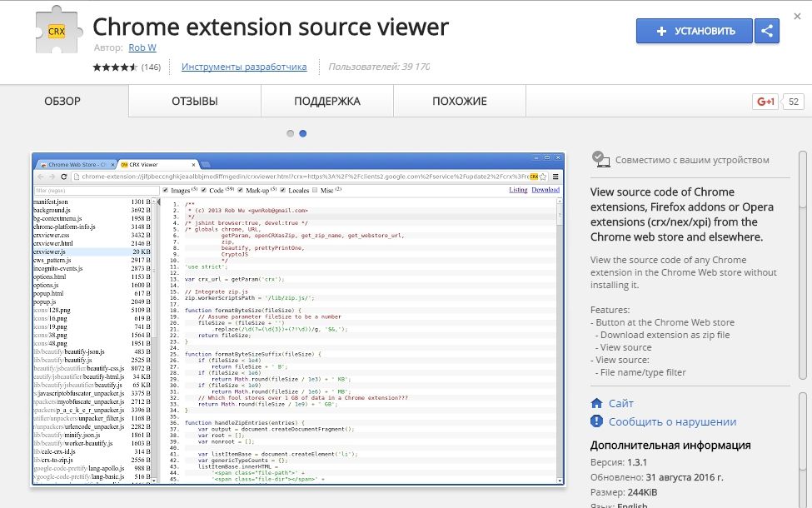Click browser reload icon in screenshot

(64, 177)
